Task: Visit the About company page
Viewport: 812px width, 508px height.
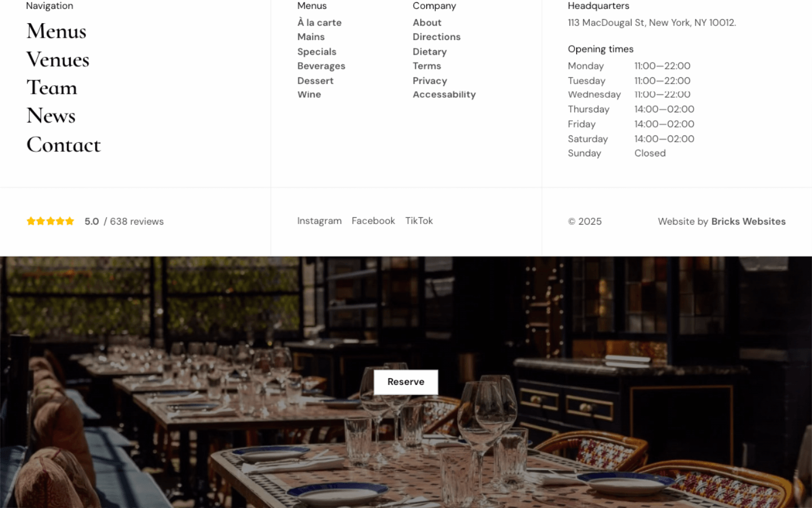Action: pos(427,23)
